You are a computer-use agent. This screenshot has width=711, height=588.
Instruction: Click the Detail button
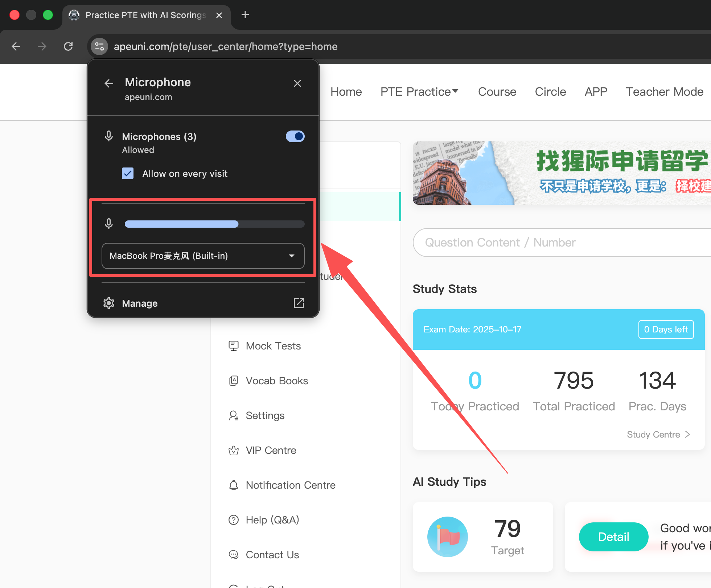[x=613, y=537]
